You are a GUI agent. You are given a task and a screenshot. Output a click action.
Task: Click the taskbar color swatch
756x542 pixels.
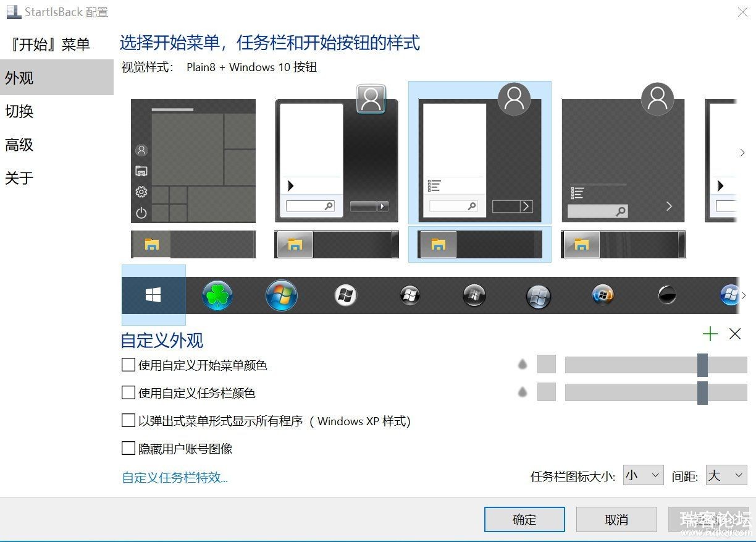click(547, 392)
